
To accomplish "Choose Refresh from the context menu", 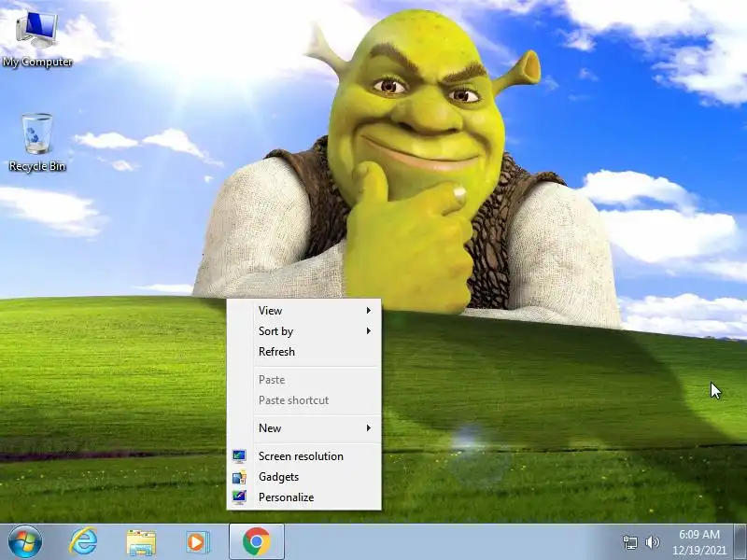I will (304, 352).
